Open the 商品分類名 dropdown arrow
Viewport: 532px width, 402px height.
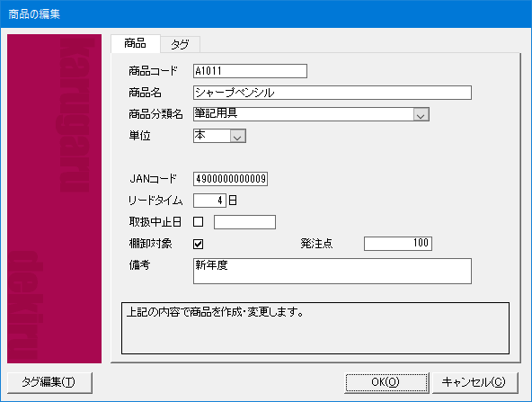pos(421,114)
